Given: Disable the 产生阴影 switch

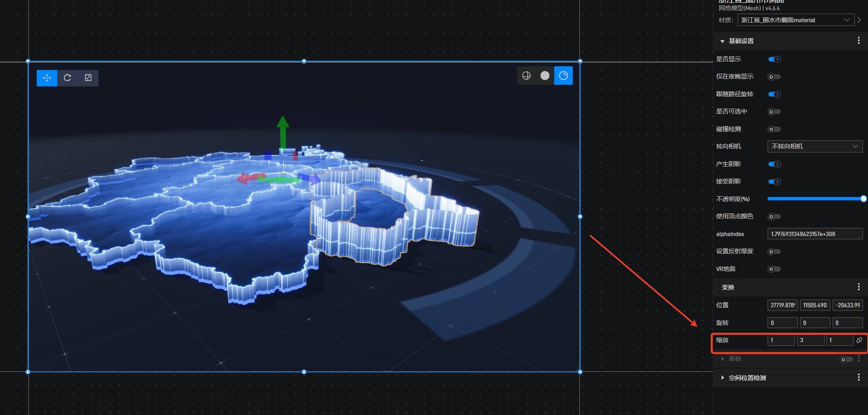Looking at the screenshot, I should coord(774,164).
